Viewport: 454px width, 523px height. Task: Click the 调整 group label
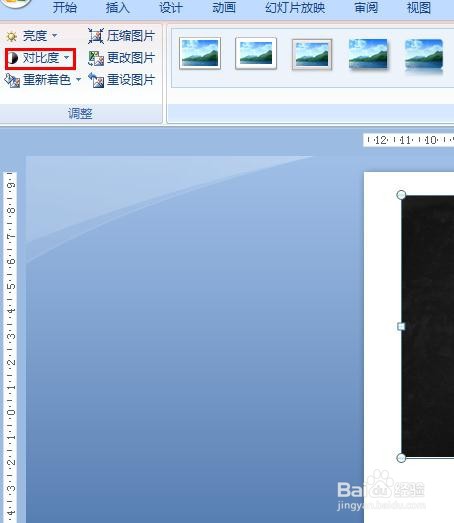click(x=80, y=114)
